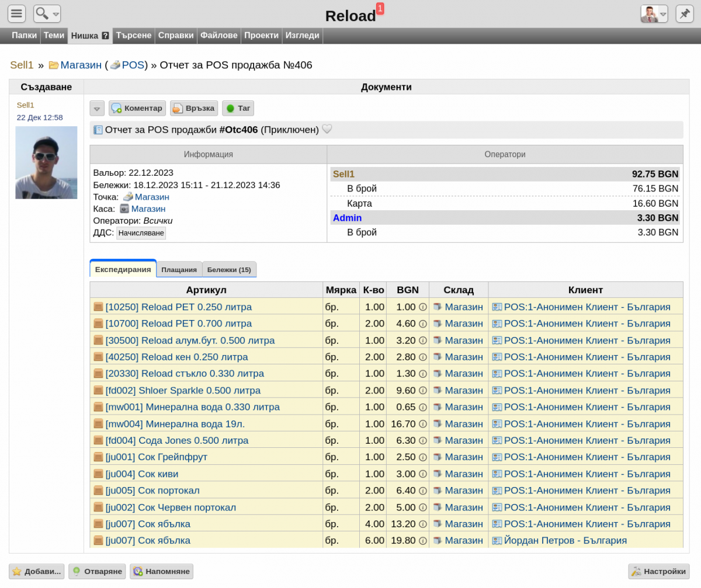
Task: Click the heart icon next to Приключен
Action: point(327,129)
